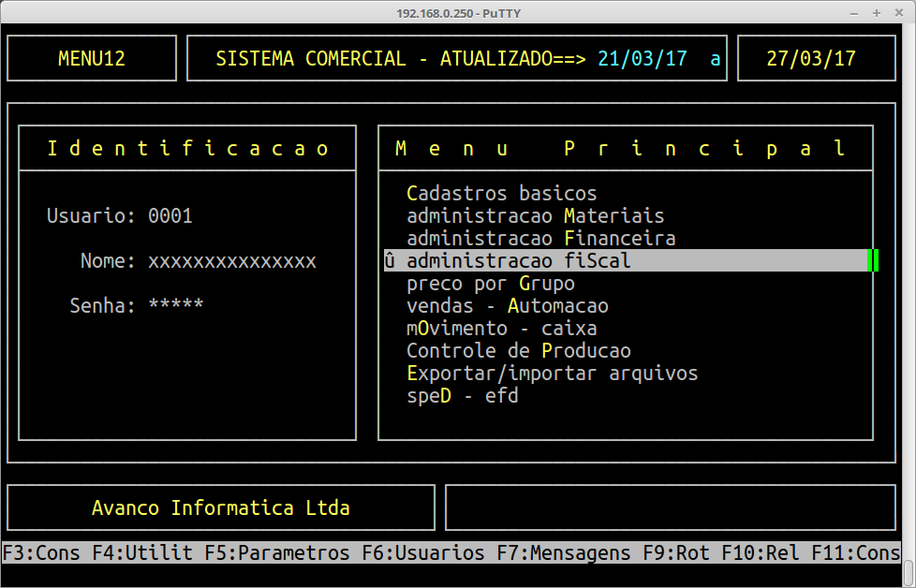The image size is (916, 588).
Task: Choose mOvimento - caixa entry
Action: pyautogui.click(x=501, y=329)
